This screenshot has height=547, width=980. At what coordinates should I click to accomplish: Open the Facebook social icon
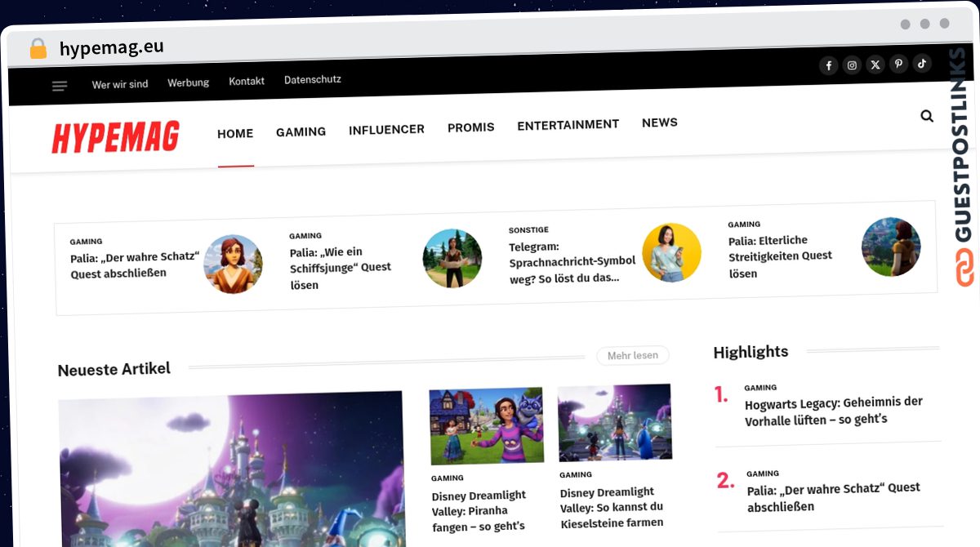tap(828, 66)
